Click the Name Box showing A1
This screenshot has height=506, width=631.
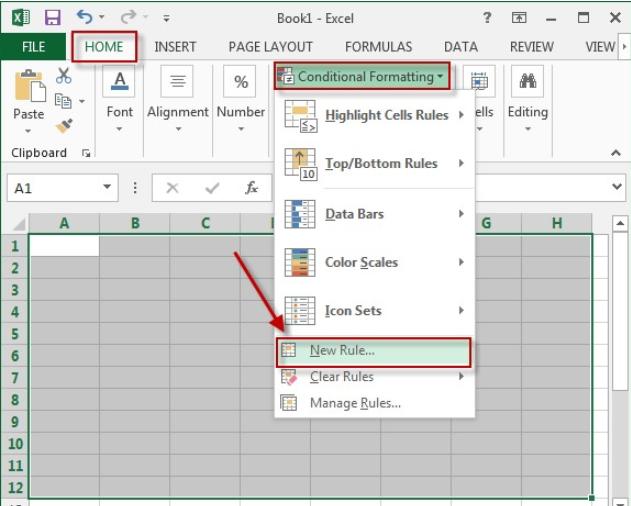(x=54, y=188)
